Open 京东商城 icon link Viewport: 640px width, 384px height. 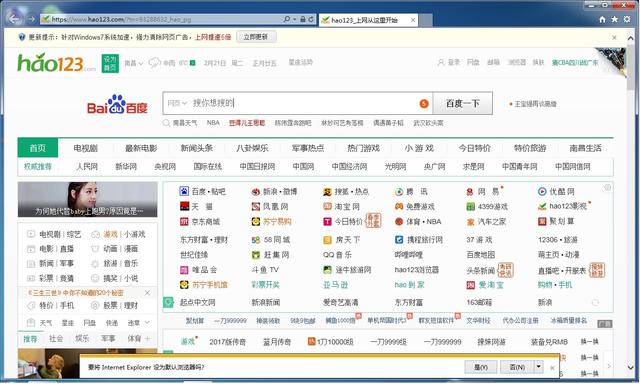coord(184,222)
